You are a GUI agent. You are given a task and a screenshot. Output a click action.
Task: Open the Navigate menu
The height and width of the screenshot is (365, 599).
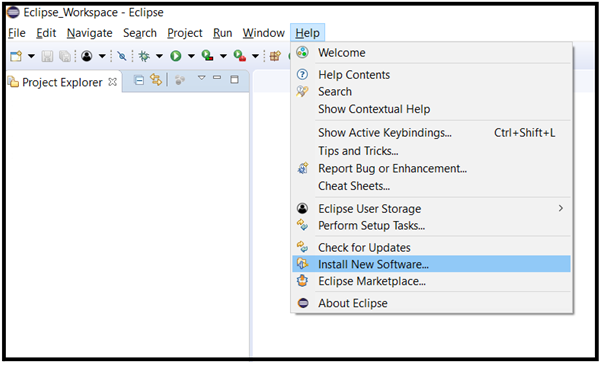(x=89, y=33)
